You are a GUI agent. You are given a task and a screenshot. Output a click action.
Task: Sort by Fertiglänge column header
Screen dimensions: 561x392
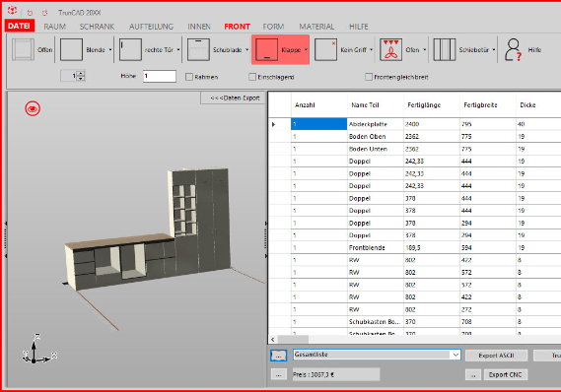(x=432, y=105)
